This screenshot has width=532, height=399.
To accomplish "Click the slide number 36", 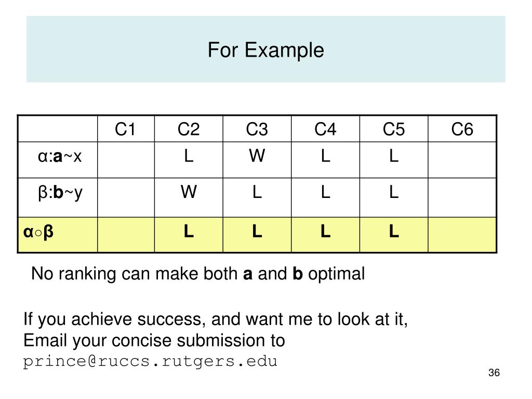I will point(494,373).
